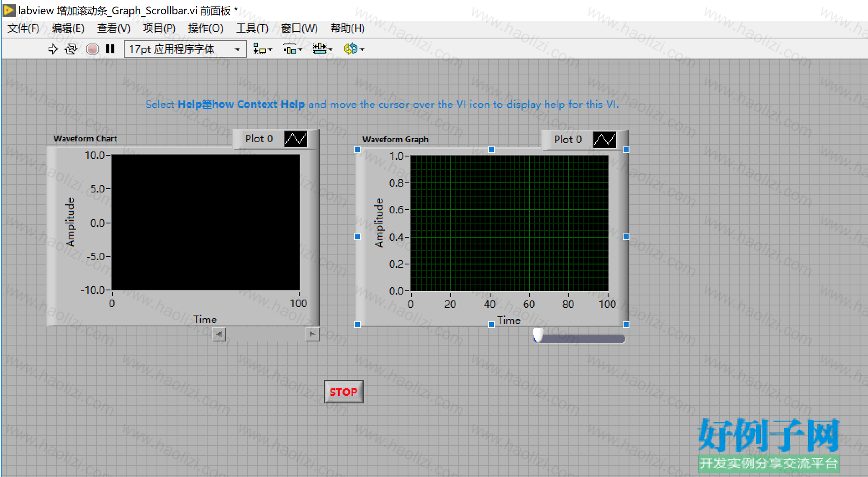Open the Align Objects dropdown
The width and height of the screenshot is (868, 477).
[x=263, y=49]
